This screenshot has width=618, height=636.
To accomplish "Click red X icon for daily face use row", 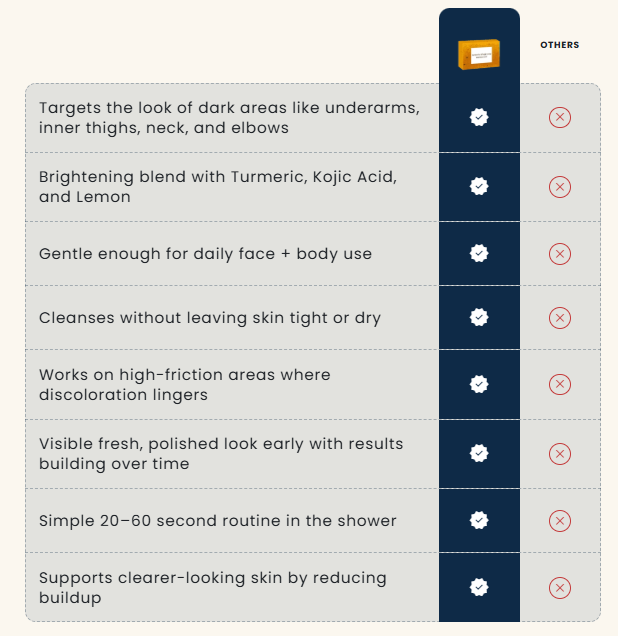I will tap(560, 254).
